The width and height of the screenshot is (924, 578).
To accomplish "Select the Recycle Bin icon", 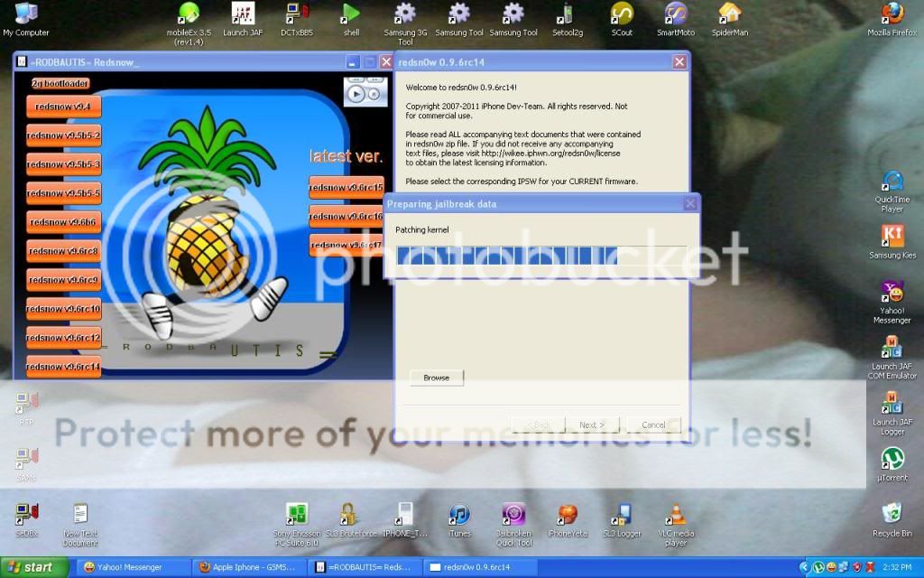I will tap(892, 520).
